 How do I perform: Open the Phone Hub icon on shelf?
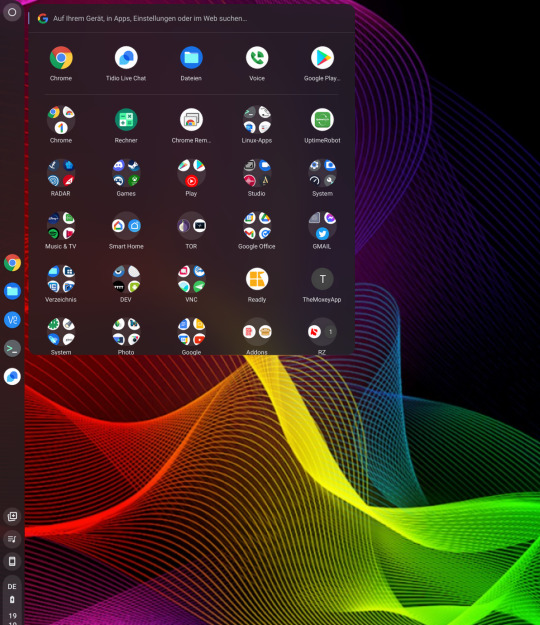tap(12, 562)
